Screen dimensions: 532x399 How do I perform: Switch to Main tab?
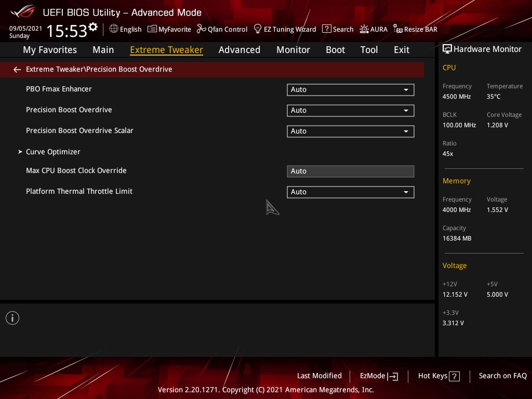pos(103,50)
